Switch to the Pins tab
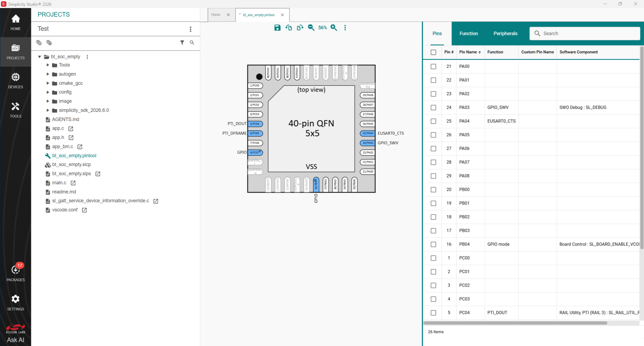The height and width of the screenshot is (346, 644). tap(437, 34)
